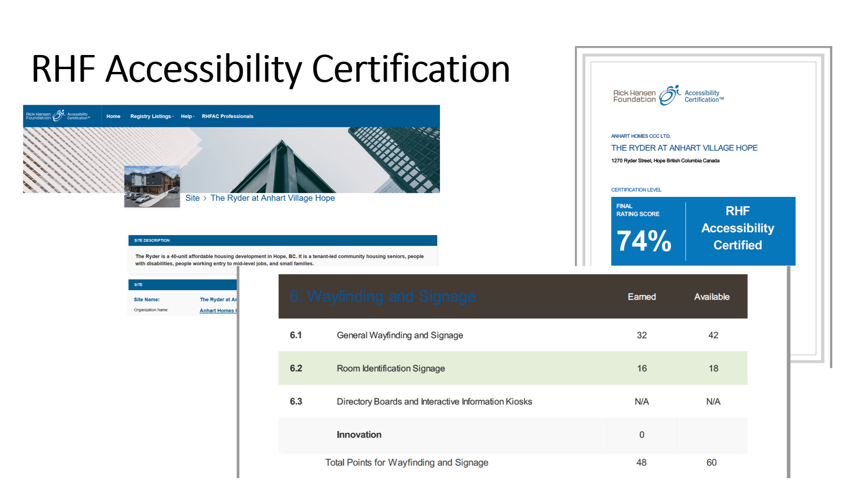The height and width of the screenshot is (488, 868).
Task: Select Home in the navigation bar
Action: 113,116
